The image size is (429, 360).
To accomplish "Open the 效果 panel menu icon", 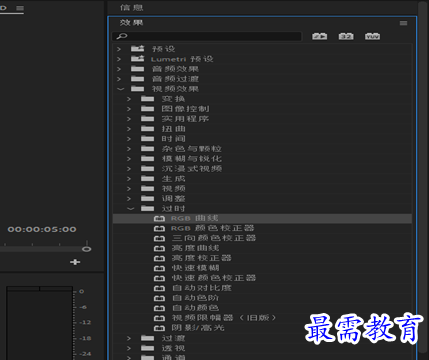I will point(403,23).
